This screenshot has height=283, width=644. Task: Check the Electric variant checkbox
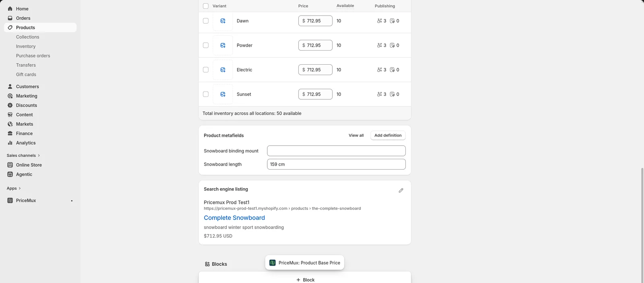(x=206, y=70)
